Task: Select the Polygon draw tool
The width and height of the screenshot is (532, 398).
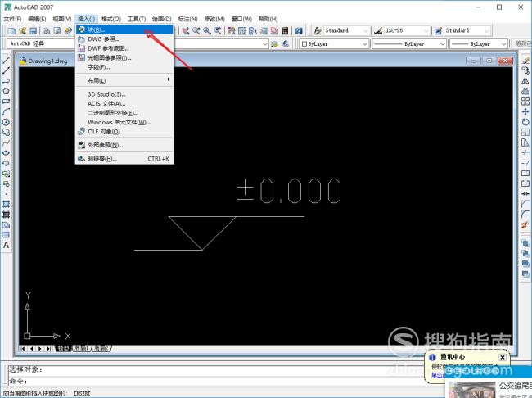Action: [x=6, y=91]
